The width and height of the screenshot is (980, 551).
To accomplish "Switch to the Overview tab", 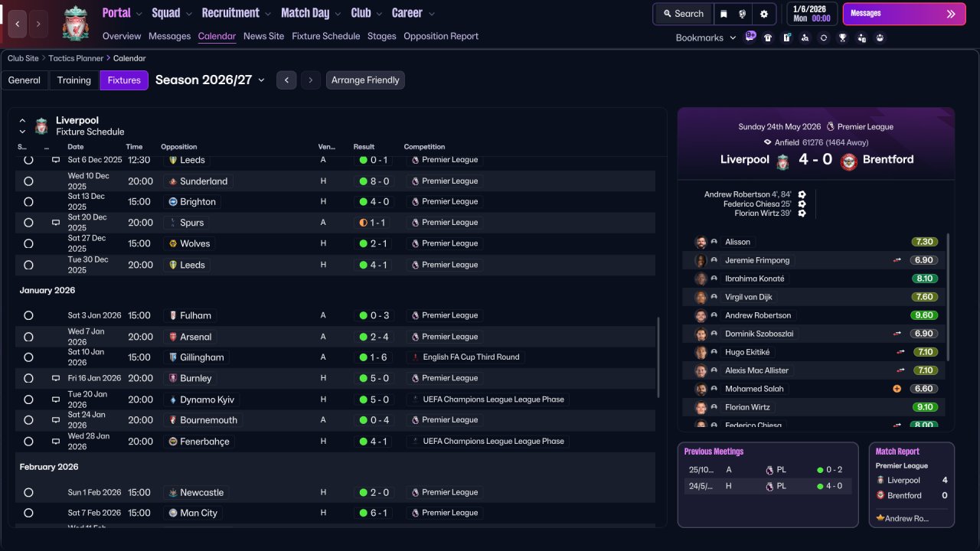I will [x=122, y=36].
